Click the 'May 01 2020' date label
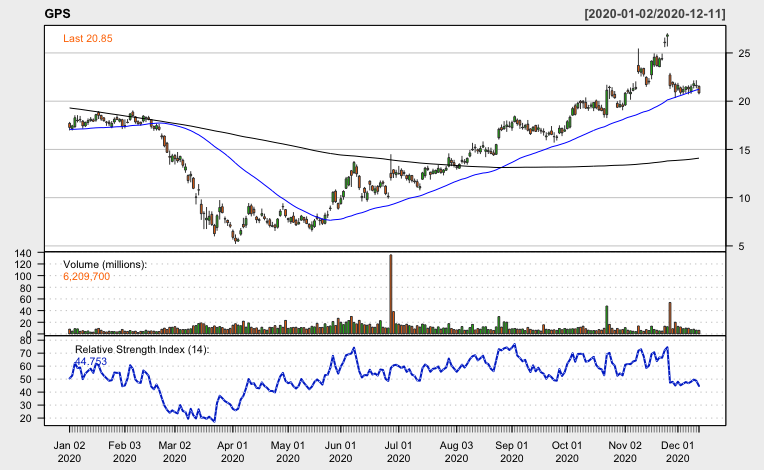The height and width of the screenshot is (470, 764). click(x=287, y=451)
